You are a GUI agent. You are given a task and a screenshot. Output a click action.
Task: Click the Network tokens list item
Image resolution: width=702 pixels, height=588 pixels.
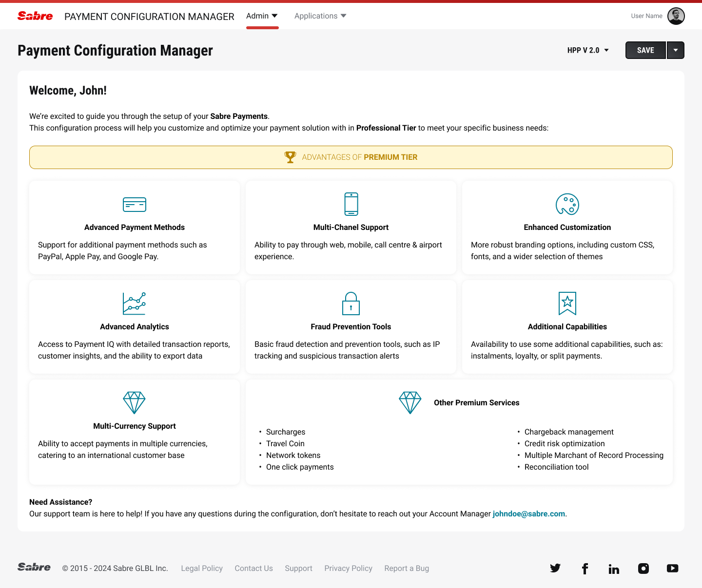point(293,455)
